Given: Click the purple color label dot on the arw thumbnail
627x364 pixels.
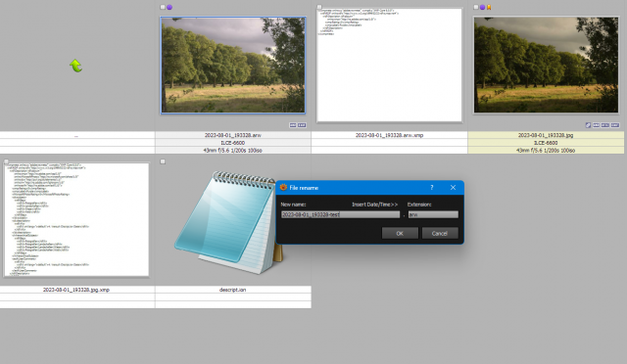Looking at the screenshot, I should coord(169,7).
